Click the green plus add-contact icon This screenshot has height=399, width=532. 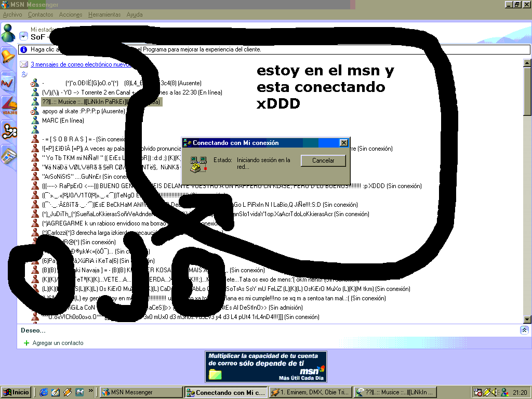(26, 343)
